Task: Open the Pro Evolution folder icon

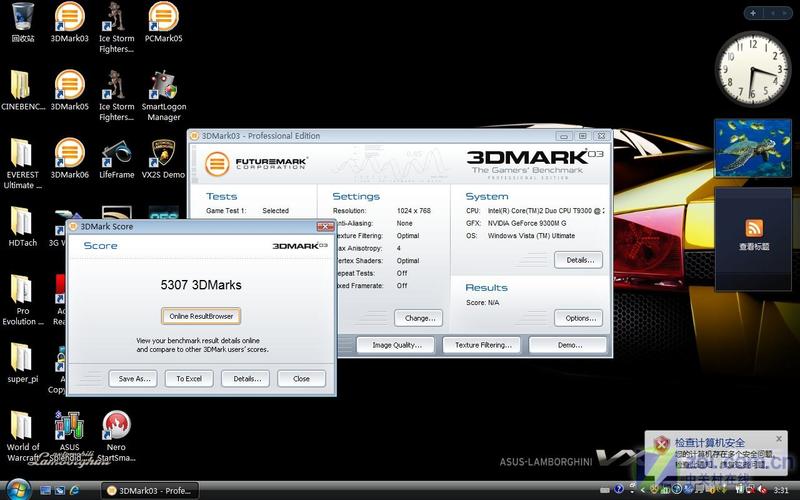Action: coord(22,300)
